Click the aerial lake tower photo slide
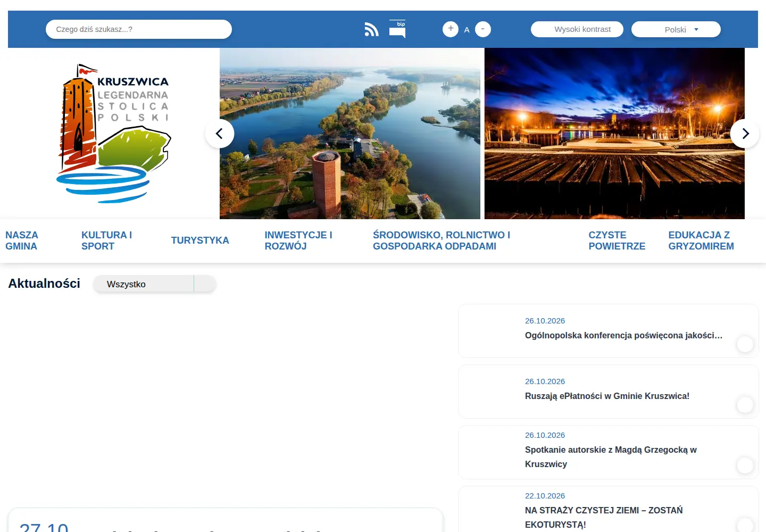This screenshot has height=532, width=766. coord(350,134)
